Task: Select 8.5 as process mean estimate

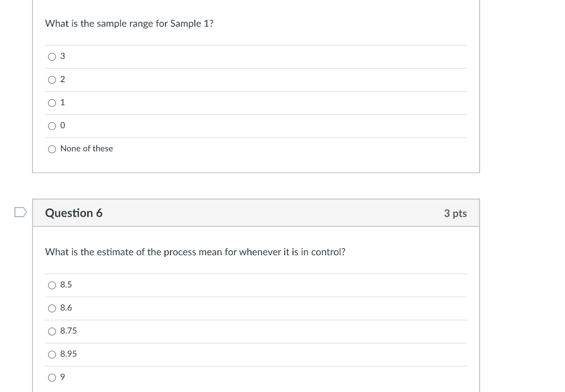Action: tap(52, 285)
